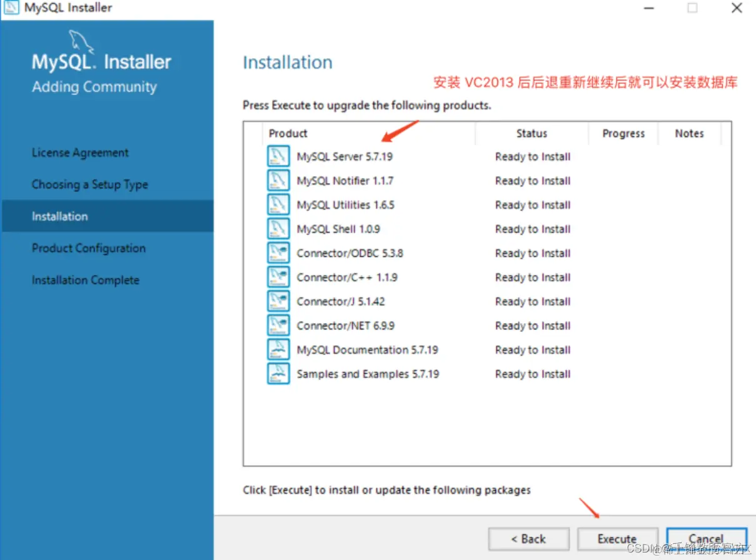This screenshot has width=756, height=560.
Task: Click the 'Press Execute to upgrade' instruction text
Action: [x=367, y=105]
